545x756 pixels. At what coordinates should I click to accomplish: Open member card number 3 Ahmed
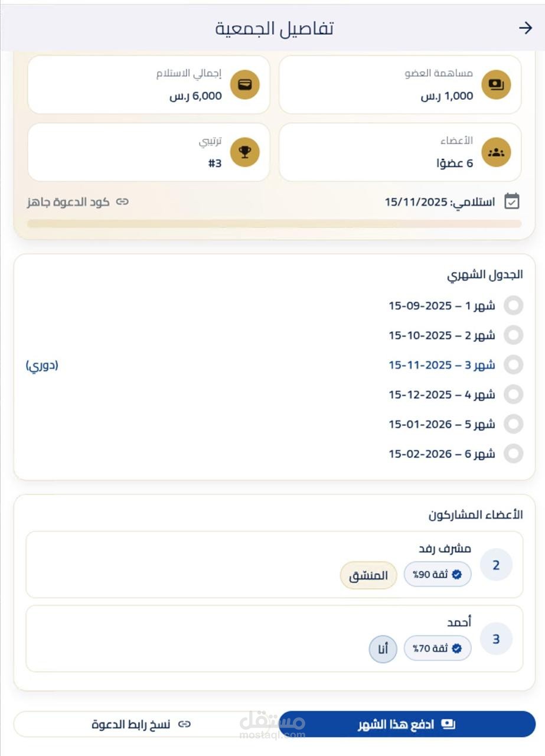(x=274, y=638)
